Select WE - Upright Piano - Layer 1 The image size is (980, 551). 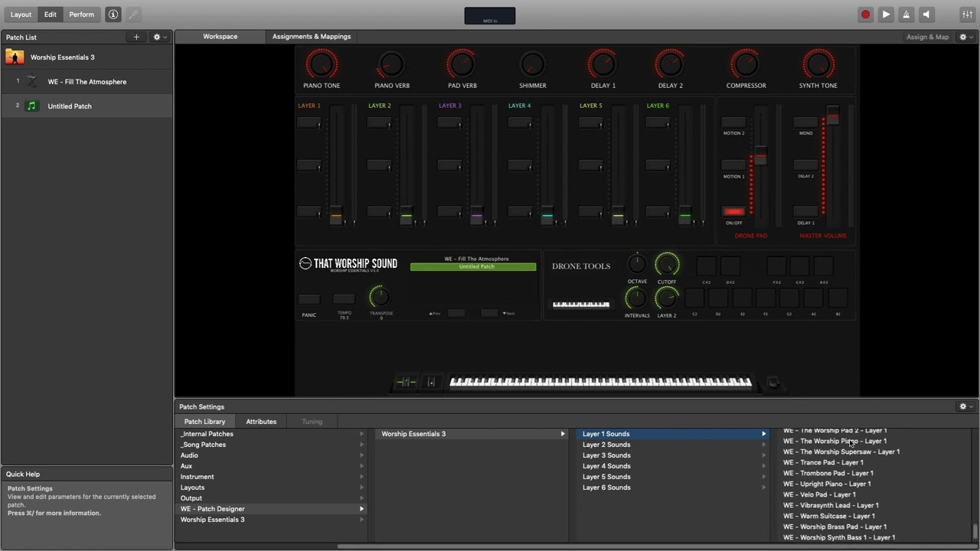(x=827, y=484)
